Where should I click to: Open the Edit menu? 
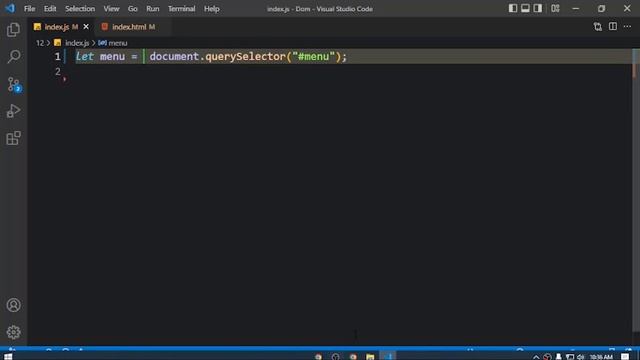[x=50, y=9]
